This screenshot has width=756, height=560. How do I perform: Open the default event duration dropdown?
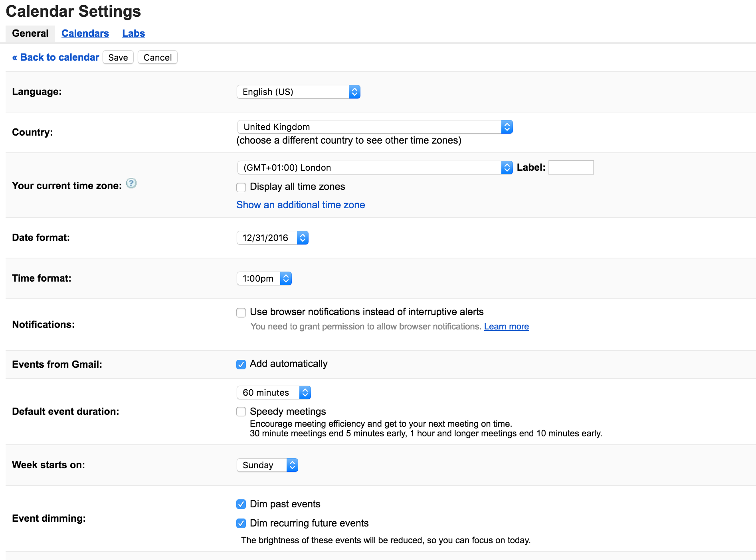[274, 392]
